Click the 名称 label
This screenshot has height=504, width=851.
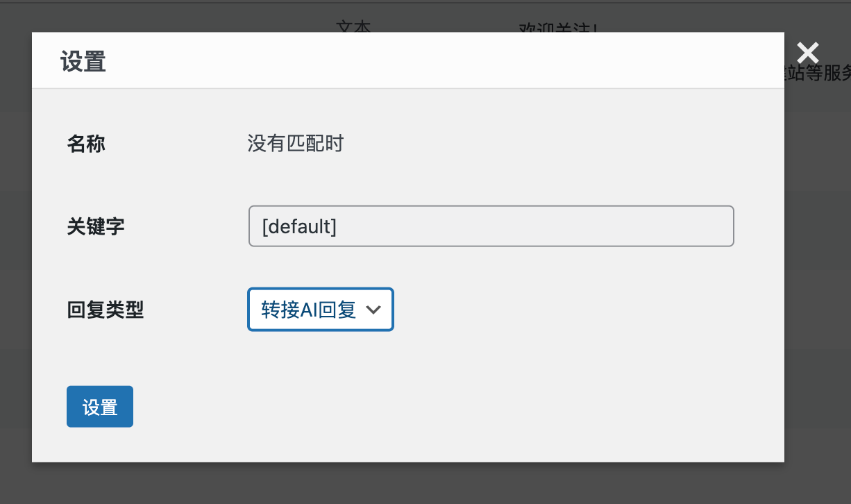(85, 144)
